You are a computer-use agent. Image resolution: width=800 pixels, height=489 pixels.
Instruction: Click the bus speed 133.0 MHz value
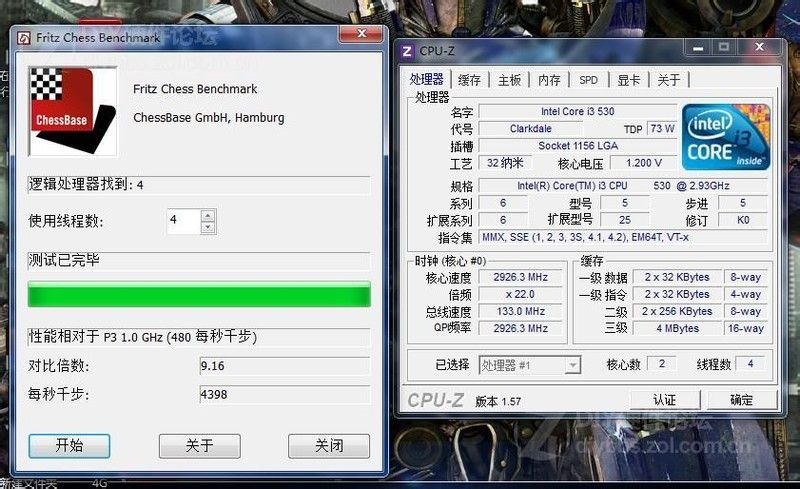click(520, 311)
